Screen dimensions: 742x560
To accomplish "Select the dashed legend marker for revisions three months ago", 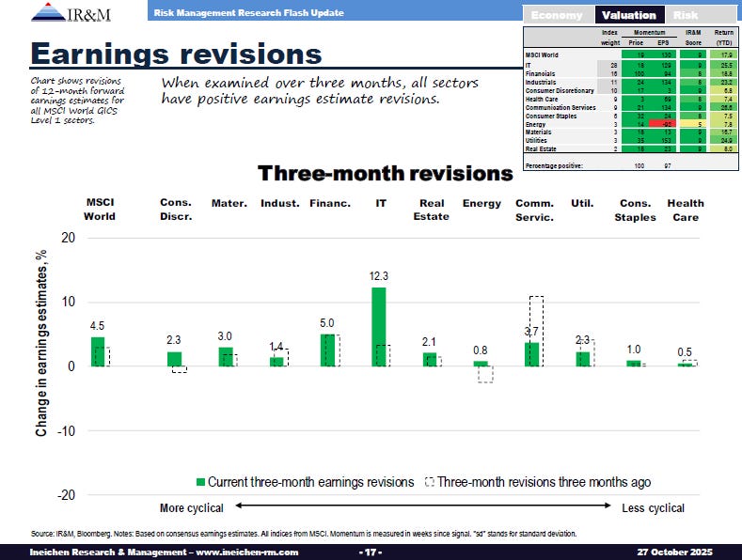I will coord(430,482).
